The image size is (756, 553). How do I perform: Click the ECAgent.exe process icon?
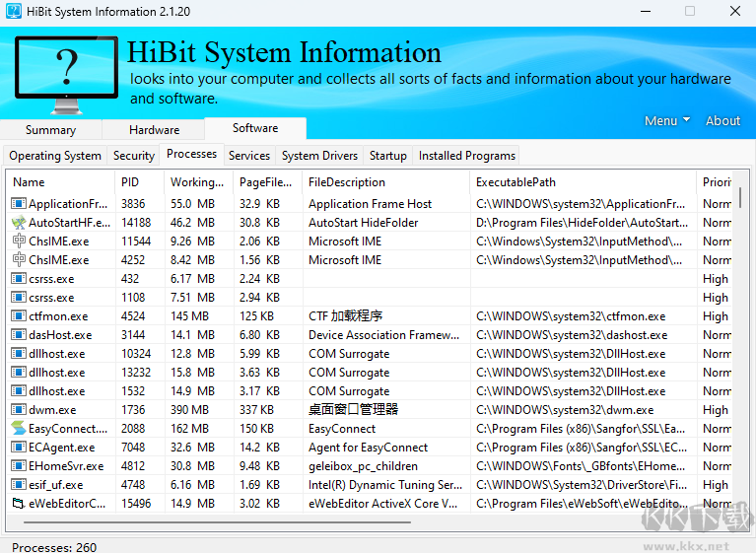click(x=19, y=448)
